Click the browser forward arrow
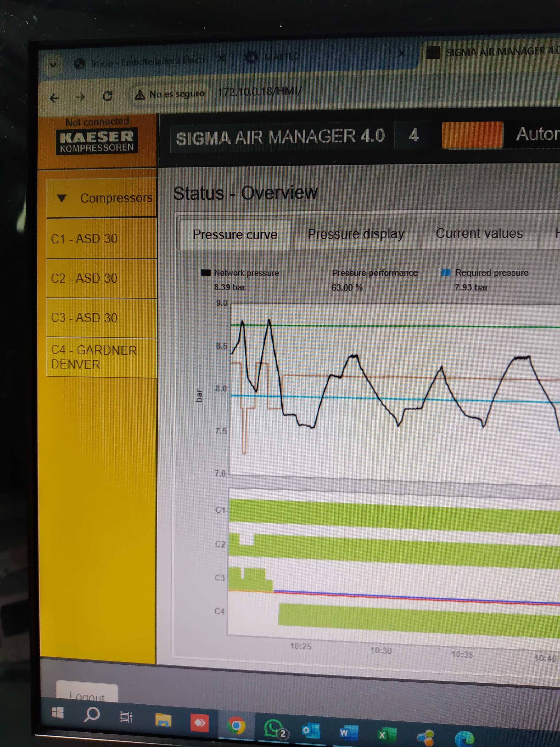This screenshot has width=560, height=747. [x=80, y=97]
